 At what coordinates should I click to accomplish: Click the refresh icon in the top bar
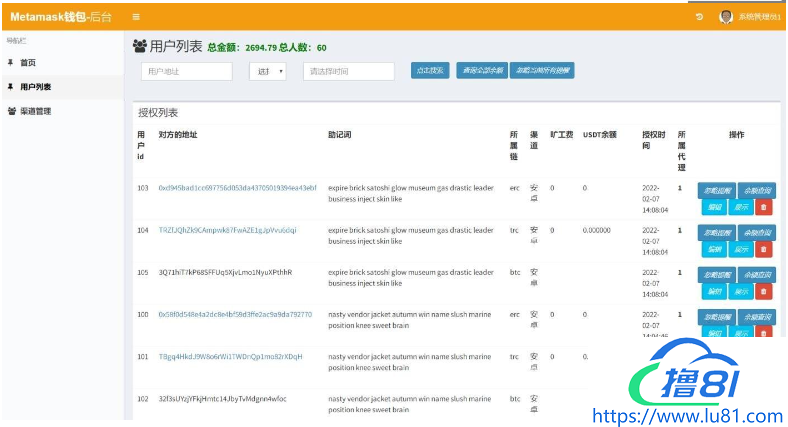pyautogui.click(x=699, y=17)
